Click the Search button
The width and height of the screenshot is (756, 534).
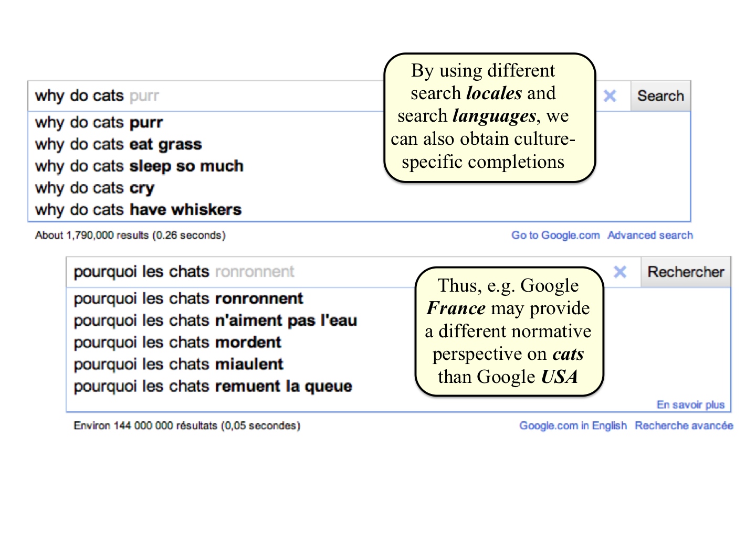click(x=660, y=96)
